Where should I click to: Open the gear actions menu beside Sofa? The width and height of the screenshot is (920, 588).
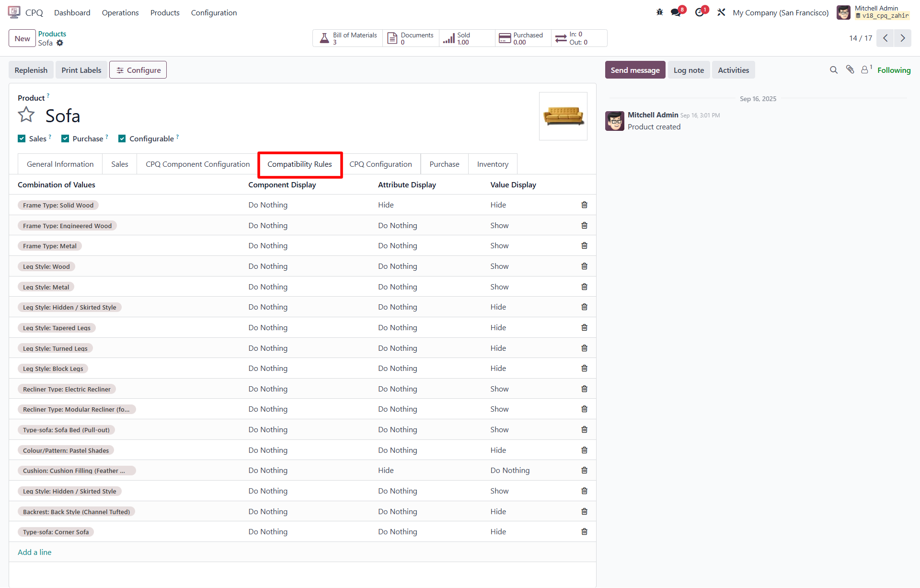[x=60, y=43]
